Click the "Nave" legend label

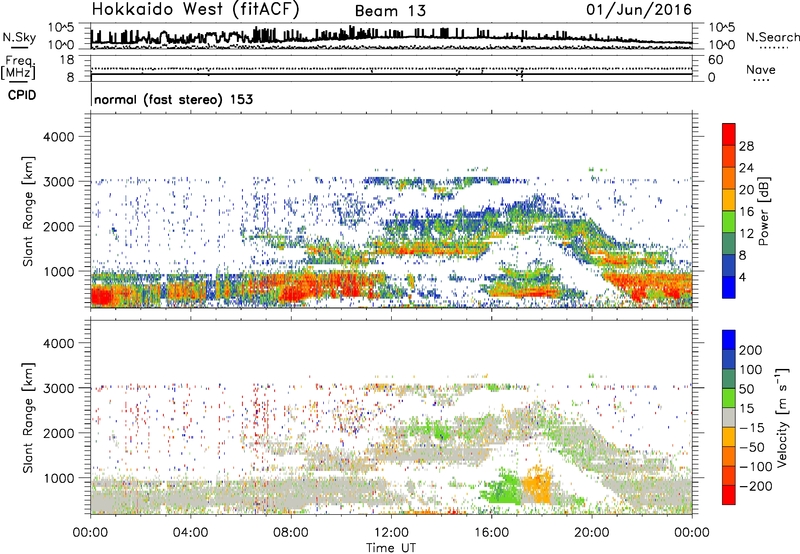click(761, 70)
